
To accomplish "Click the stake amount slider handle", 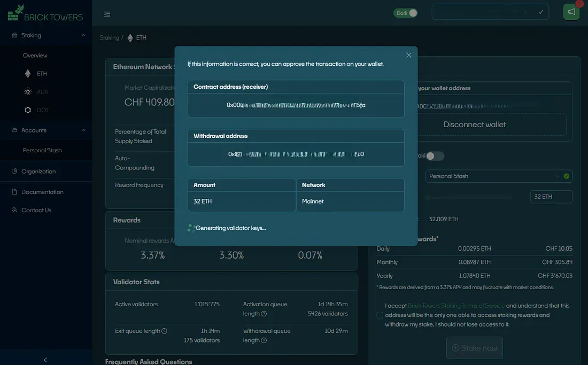I will pos(428,198).
